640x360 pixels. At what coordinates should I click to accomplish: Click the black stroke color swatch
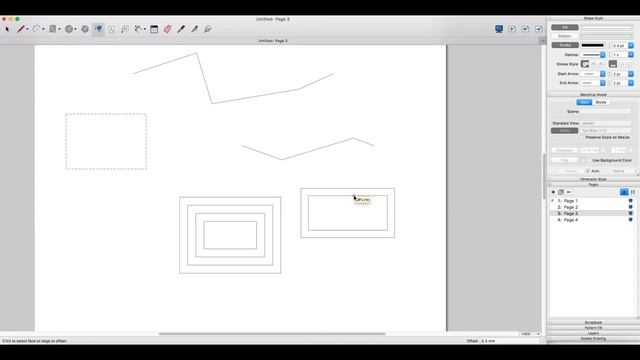click(593, 45)
